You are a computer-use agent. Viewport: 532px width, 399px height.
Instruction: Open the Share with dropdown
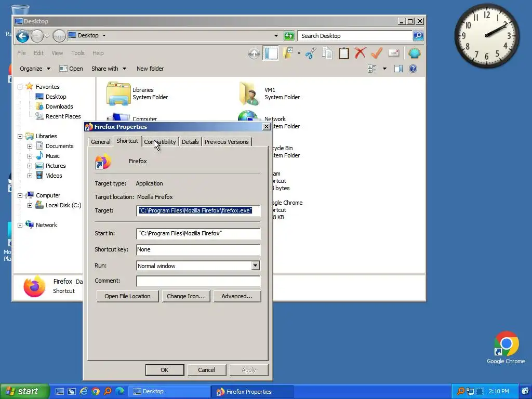point(109,69)
